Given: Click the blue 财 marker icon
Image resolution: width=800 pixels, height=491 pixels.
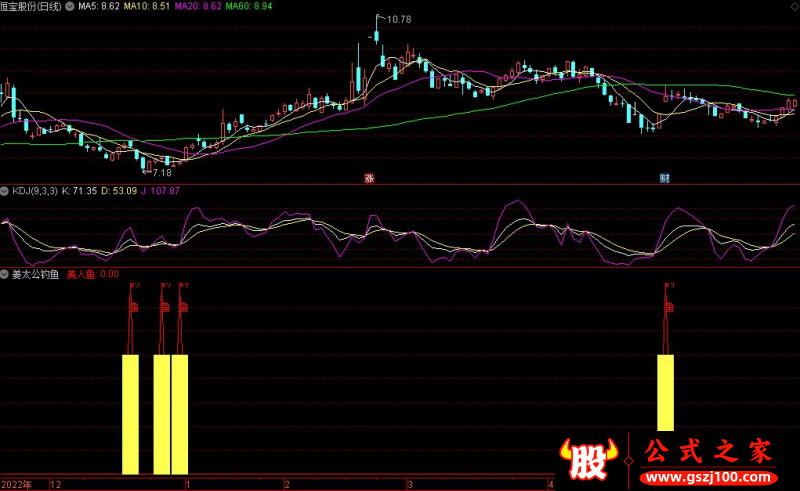Looking at the screenshot, I should (x=664, y=178).
